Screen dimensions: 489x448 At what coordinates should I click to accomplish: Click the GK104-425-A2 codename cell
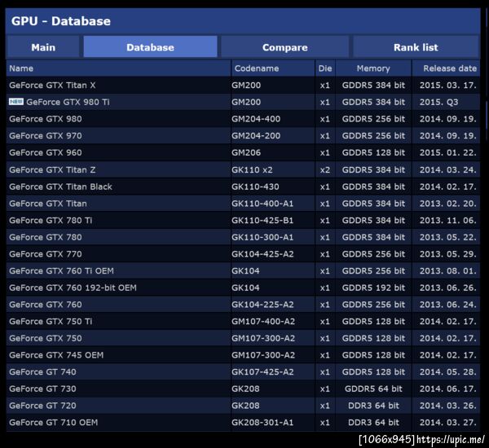tap(262, 254)
